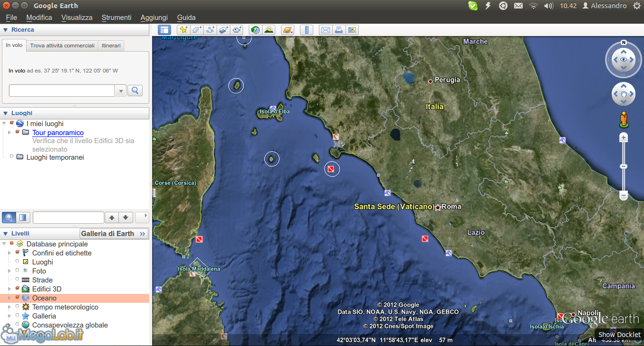Image resolution: width=644 pixels, height=346 pixels.
Task: Collapse the Luoghi panel
Action: pos(6,113)
